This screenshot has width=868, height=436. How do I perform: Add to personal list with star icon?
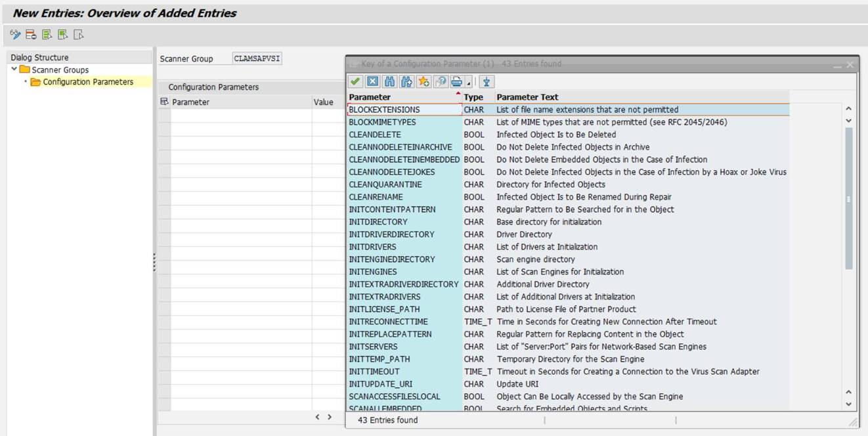pyautogui.click(x=423, y=81)
